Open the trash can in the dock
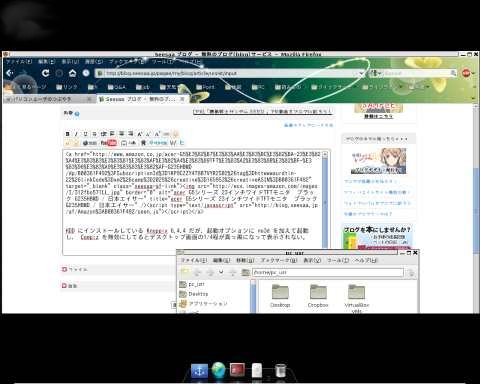 (x=281, y=371)
